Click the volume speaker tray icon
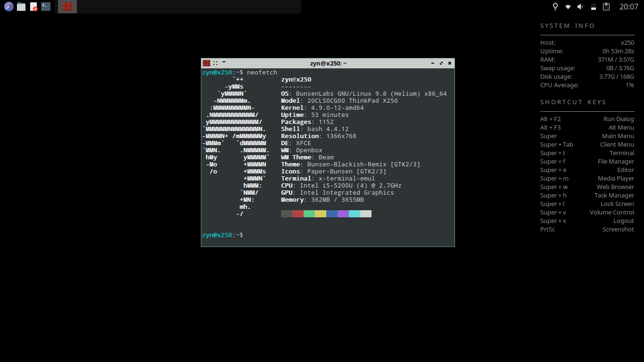The height and width of the screenshot is (362, 644). pos(580,7)
